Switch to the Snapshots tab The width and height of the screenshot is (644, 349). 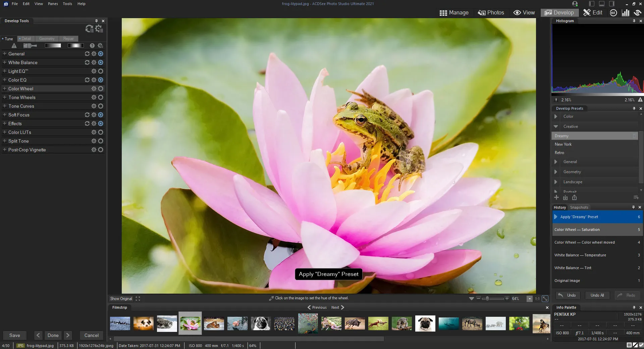coord(579,207)
